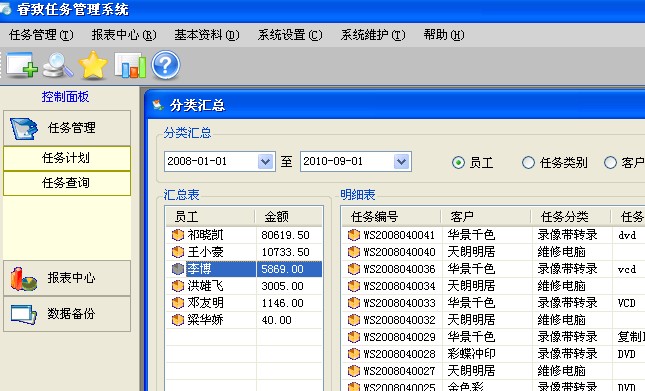Click task number WS2008040027

point(399,371)
